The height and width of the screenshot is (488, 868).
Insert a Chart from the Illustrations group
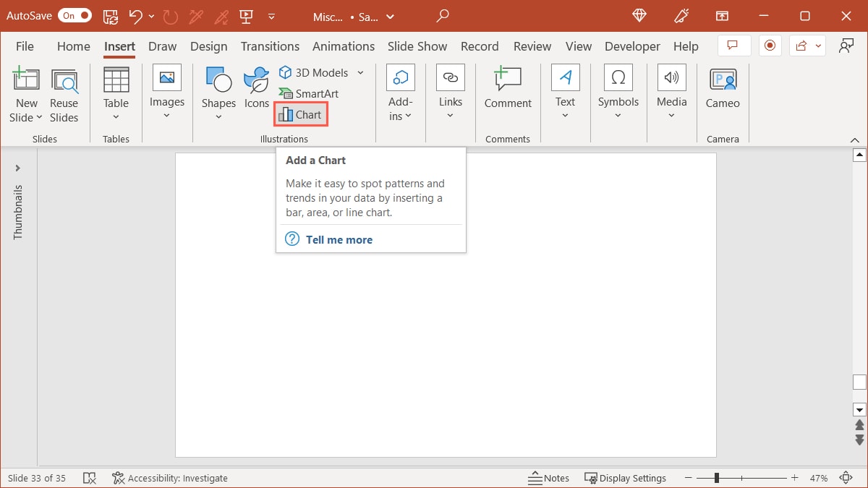tap(300, 114)
